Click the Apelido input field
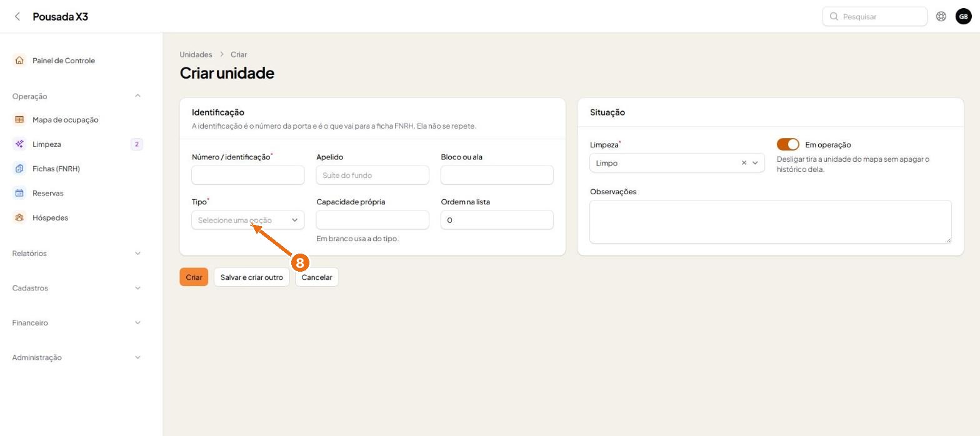 click(x=372, y=175)
